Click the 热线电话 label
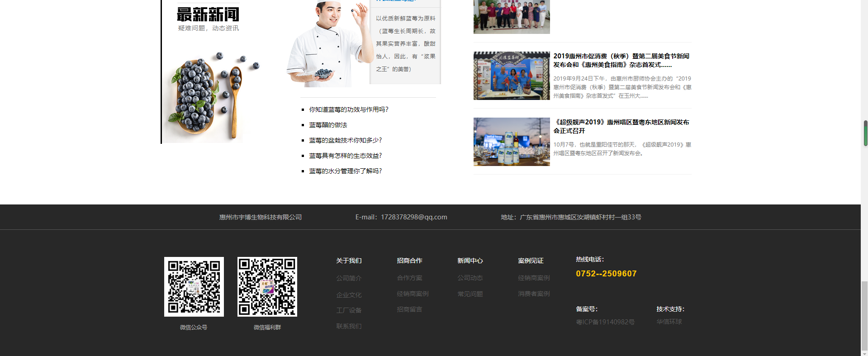Screen dimensions: 868x356 (590, 259)
